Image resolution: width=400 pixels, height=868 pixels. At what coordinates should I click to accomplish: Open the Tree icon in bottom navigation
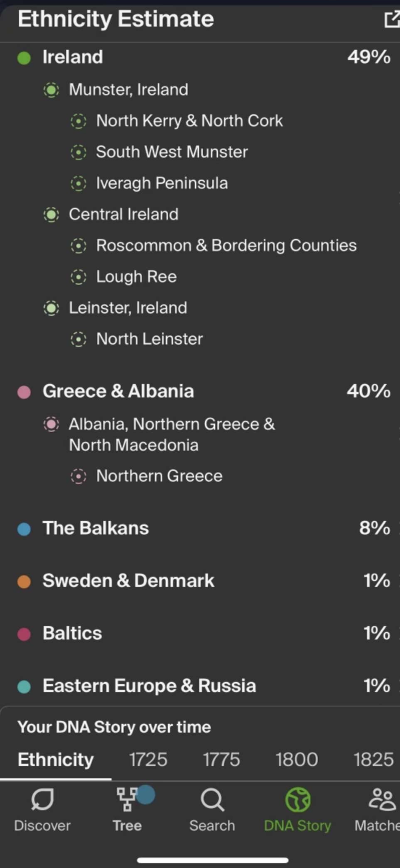point(127,800)
